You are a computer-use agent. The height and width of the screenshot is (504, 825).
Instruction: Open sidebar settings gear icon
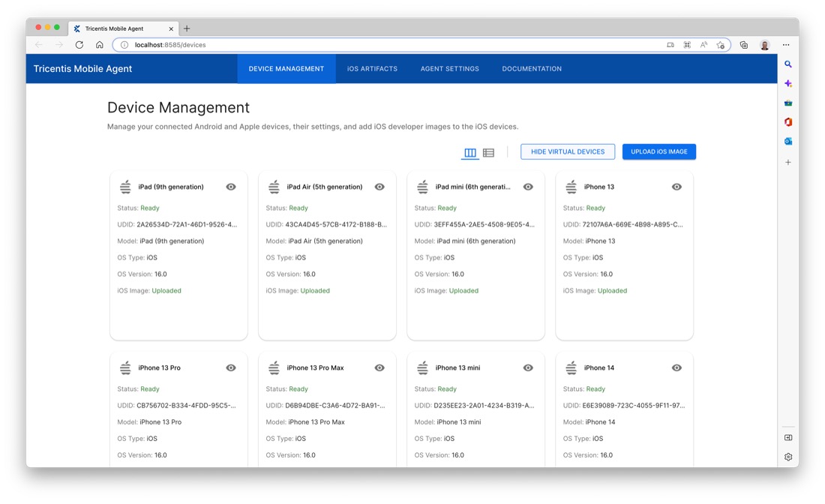[x=788, y=457]
